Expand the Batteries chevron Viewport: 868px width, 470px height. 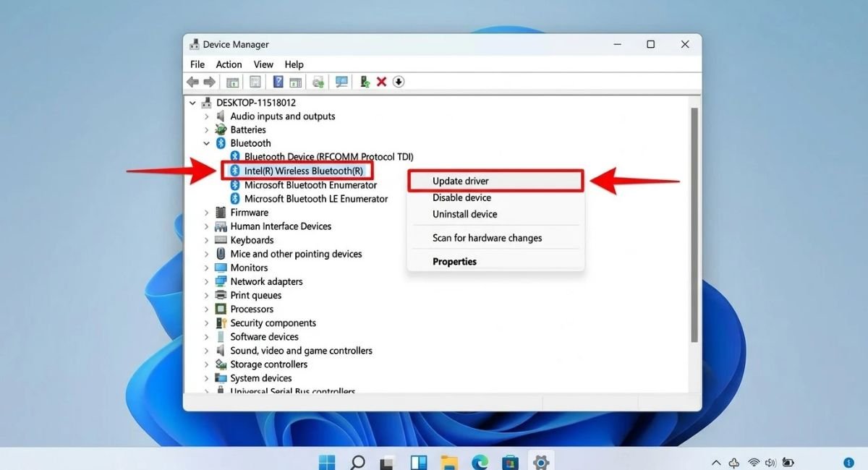point(206,130)
